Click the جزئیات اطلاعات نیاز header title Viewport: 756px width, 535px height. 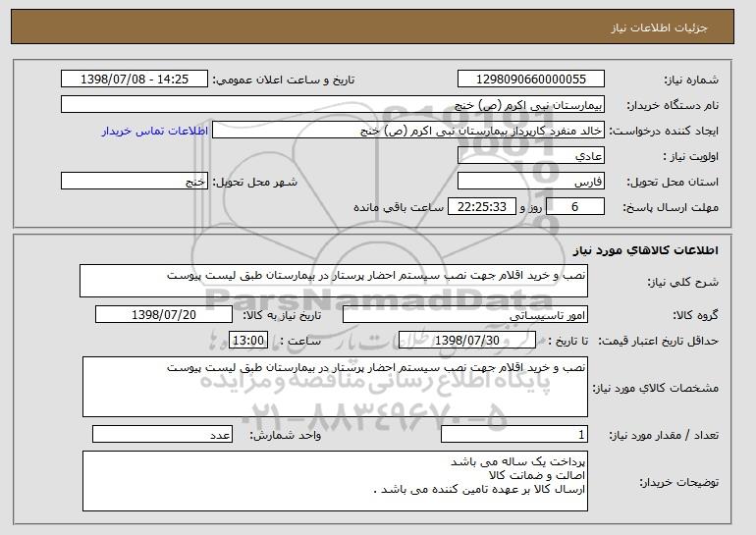tap(659, 27)
